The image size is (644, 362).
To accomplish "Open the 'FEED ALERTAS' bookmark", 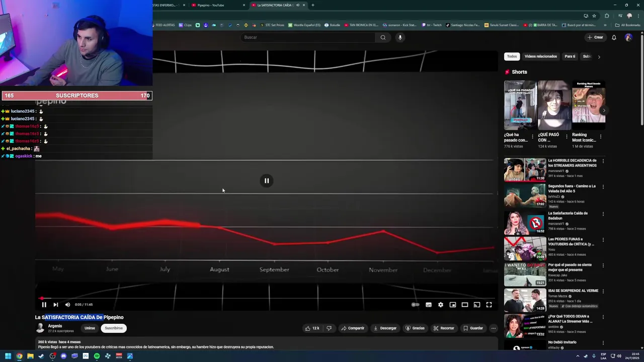I will 163,25.
